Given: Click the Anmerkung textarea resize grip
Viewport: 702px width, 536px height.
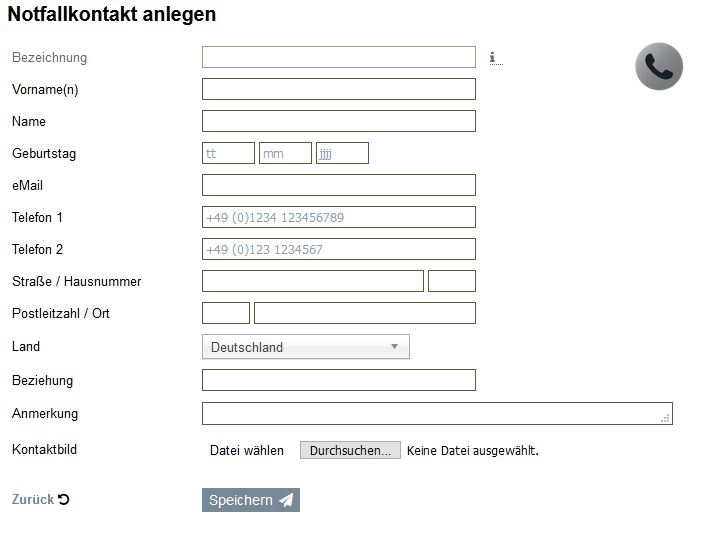Looking at the screenshot, I should click(x=665, y=418).
